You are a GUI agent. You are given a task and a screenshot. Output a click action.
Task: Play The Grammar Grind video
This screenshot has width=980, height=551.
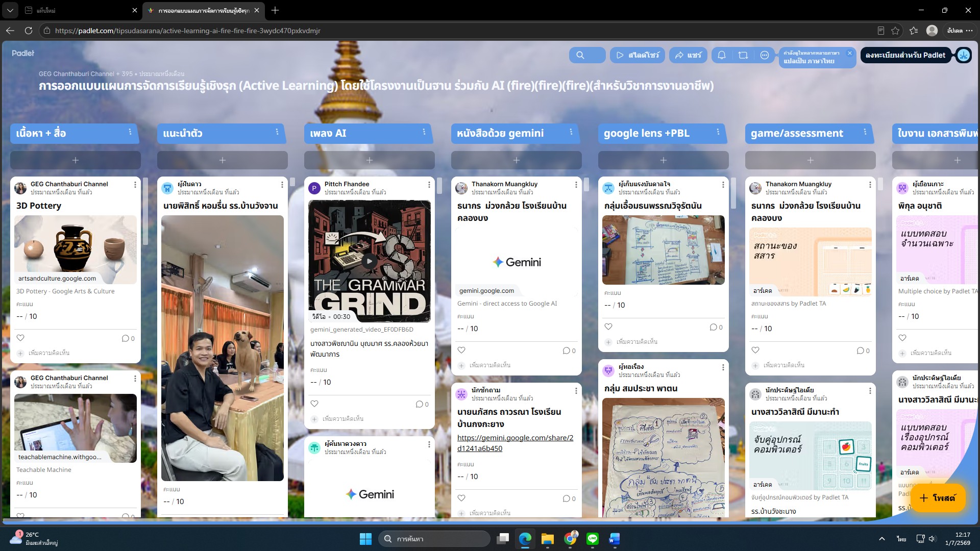tap(370, 261)
